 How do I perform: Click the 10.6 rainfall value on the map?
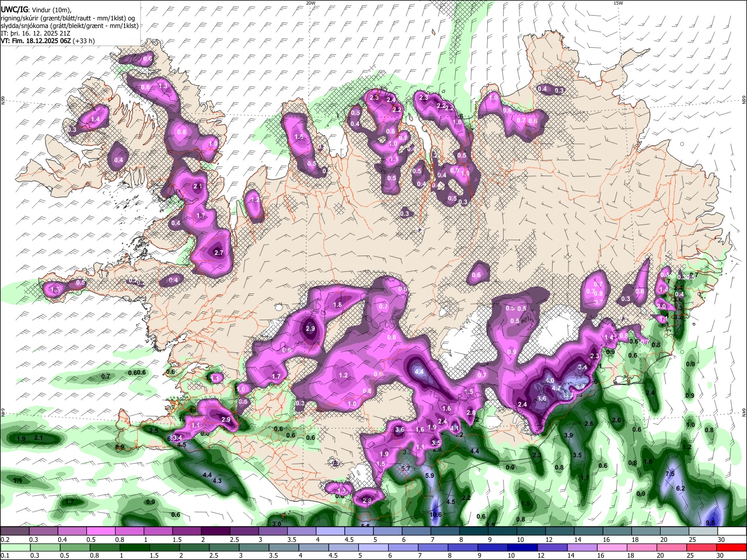tap(435, 514)
